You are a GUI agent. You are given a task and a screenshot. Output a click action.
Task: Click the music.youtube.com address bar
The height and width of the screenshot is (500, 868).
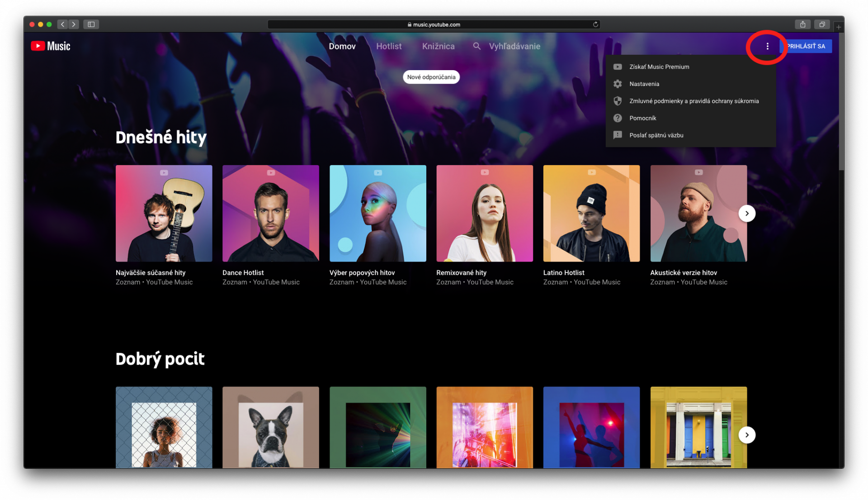[x=434, y=24]
